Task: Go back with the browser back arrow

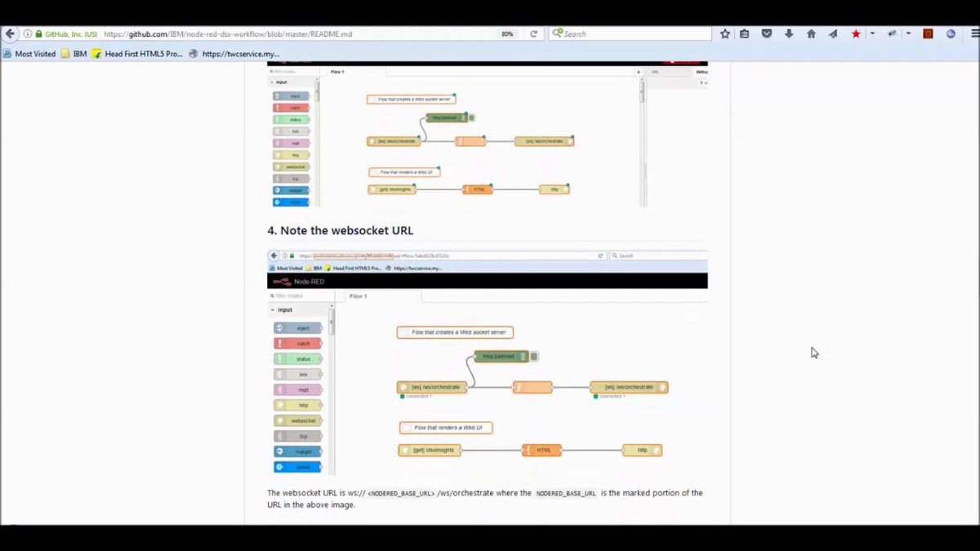Action: click(x=10, y=34)
